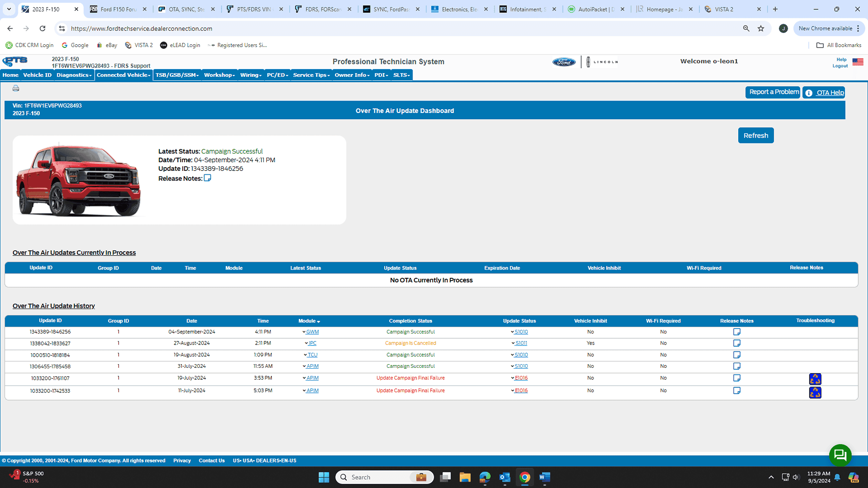Click the bookmark star in address bar
Image resolution: width=868 pixels, height=488 pixels.
(761, 28)
